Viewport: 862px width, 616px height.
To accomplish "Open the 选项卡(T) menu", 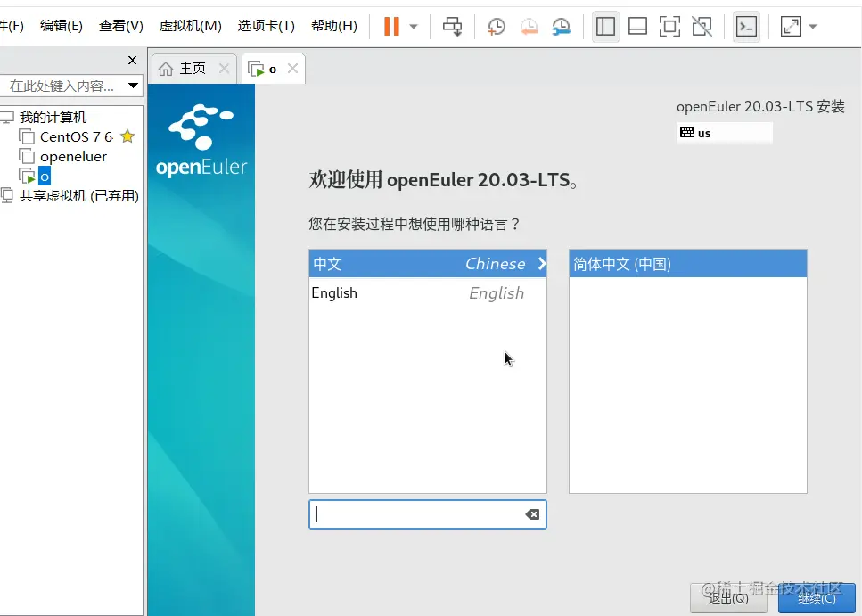I will (x=266, y=26).
